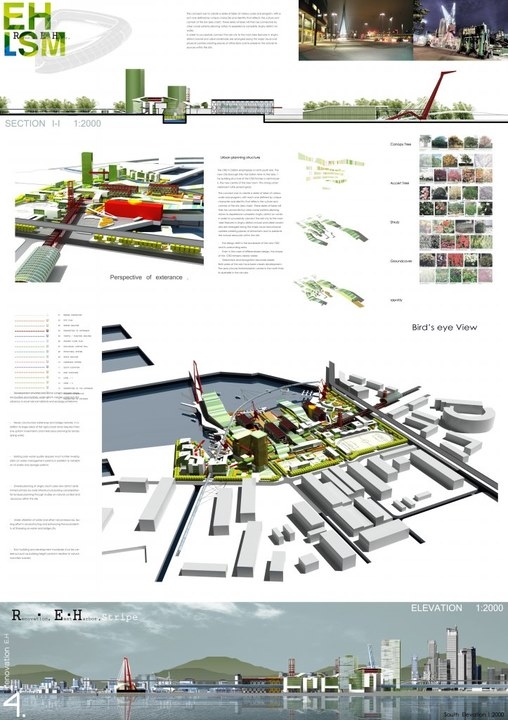
Task: Open the harbor cranes night photo
Action: (461, 30)
